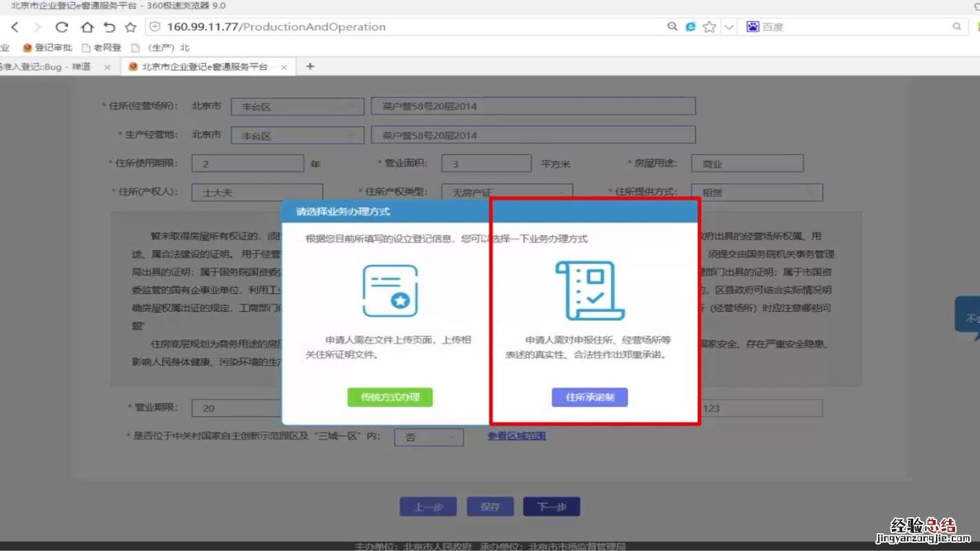Click the document-with-star icon for traditional method
980x551 pixels.
pos(390,291)
